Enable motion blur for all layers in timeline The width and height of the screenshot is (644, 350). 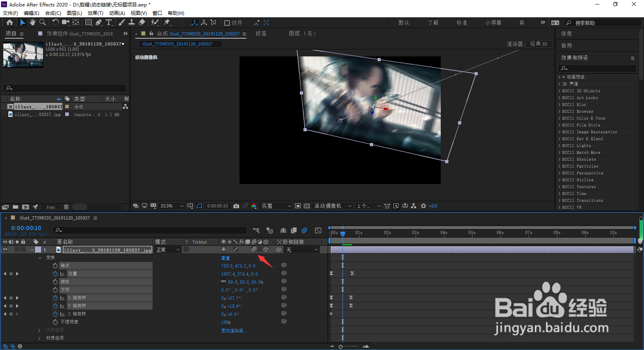point(304,230)
